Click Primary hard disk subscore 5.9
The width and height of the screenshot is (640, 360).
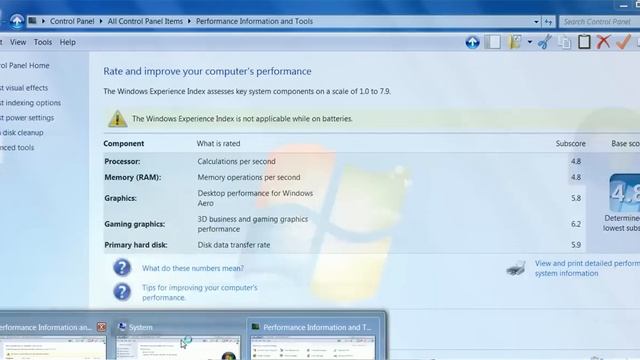coord(576,245)
